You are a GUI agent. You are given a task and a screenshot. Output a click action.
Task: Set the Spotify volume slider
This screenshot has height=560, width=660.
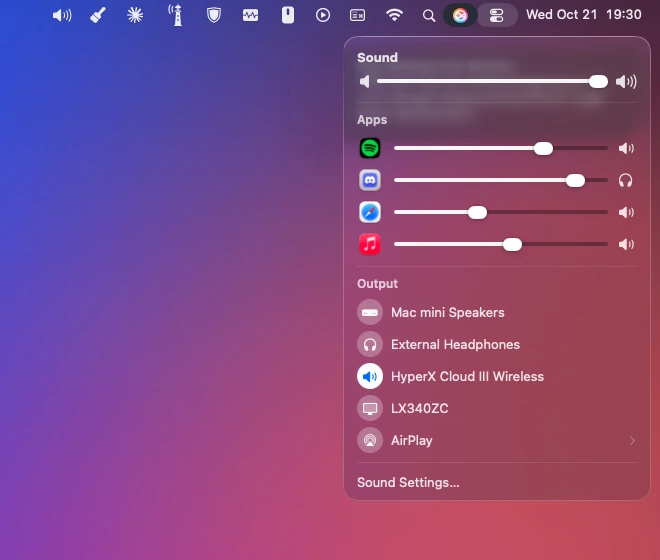501,148
